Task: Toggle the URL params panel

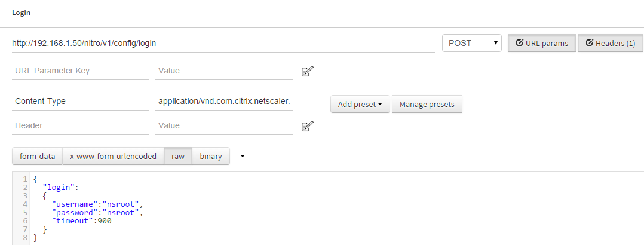Action: (x=542, y=44)
